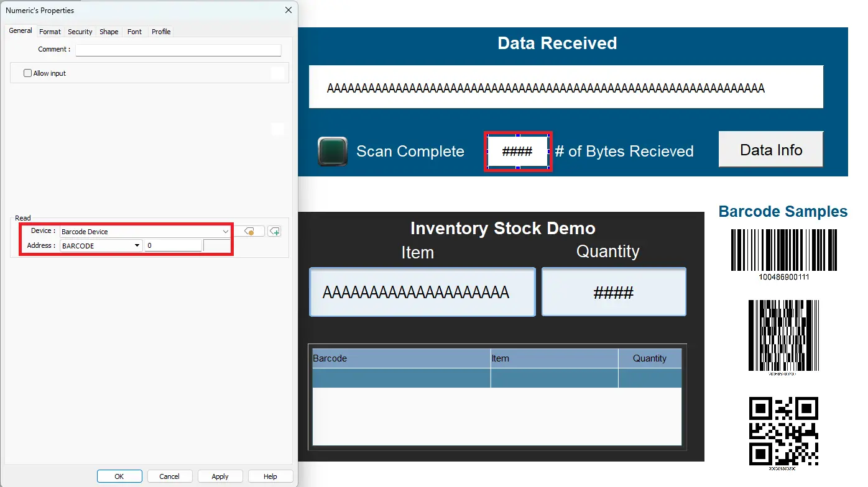Close the Numeric's Properties dialog
Screen dimensions: 868x487
(288, 10)
